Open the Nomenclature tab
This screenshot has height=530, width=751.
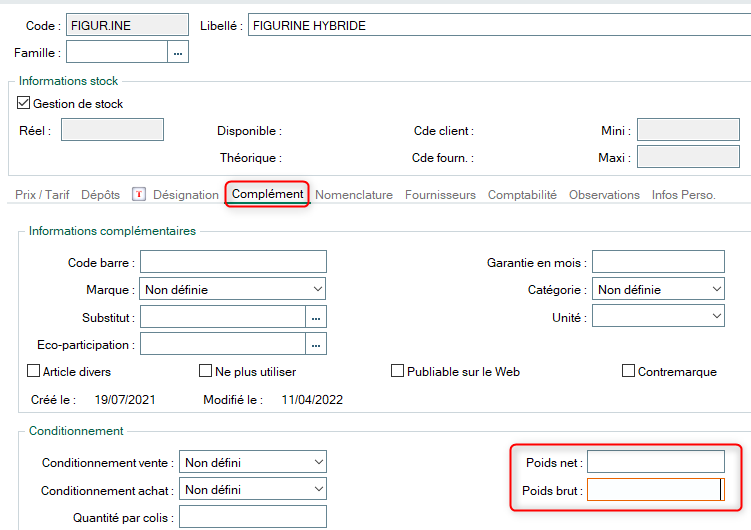coord(354,195)
